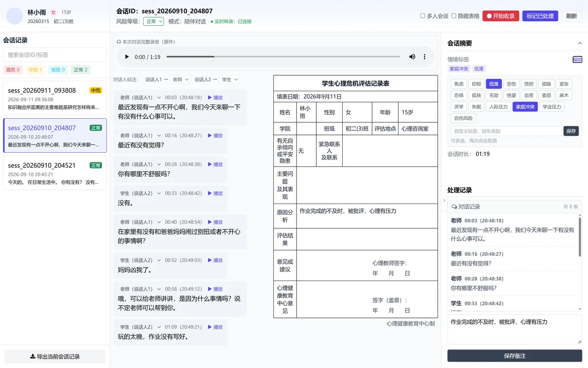Screen dimensions: 588x368
Task: Expand speaker chevron on 00:52 message
Action: [x=159, y=260]
